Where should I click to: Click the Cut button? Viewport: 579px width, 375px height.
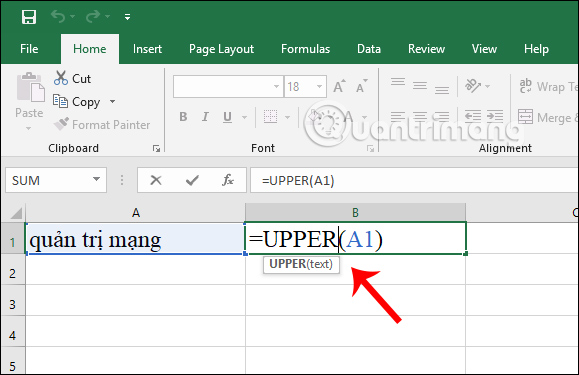[72, 78]
